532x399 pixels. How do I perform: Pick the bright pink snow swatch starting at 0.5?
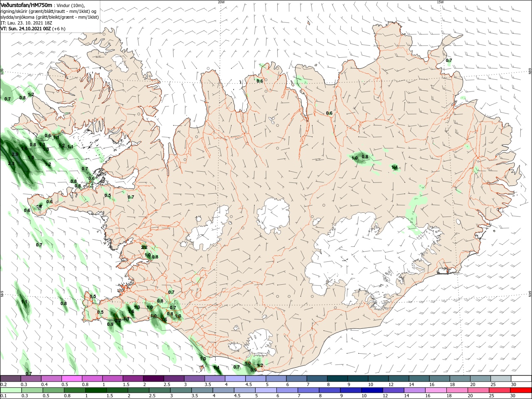point(72,379)
